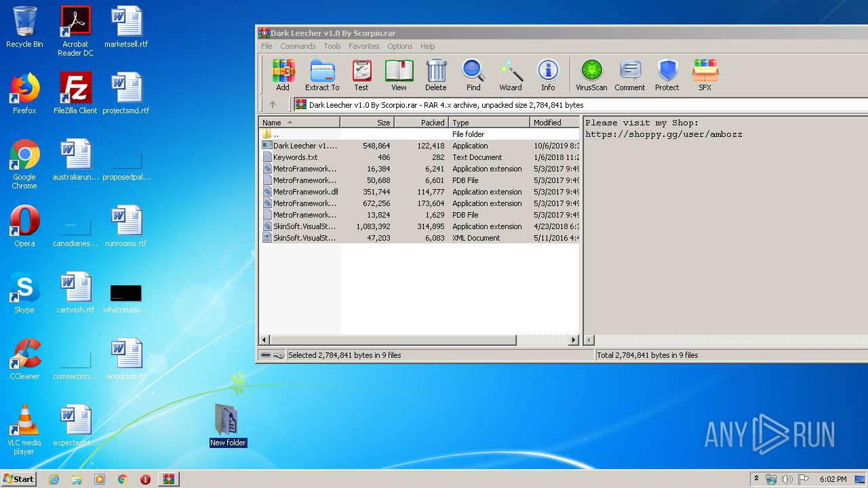868x488 pixels.
Task: Open Google Chrome desktop shortcut
Action: coord(24,164)
